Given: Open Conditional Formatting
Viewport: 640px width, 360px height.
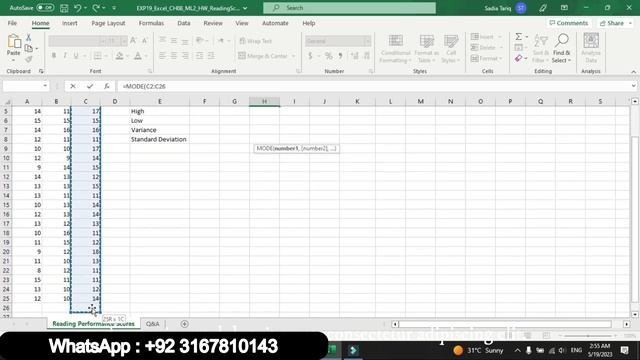Looking at the screenshot, I should [395, 48].
